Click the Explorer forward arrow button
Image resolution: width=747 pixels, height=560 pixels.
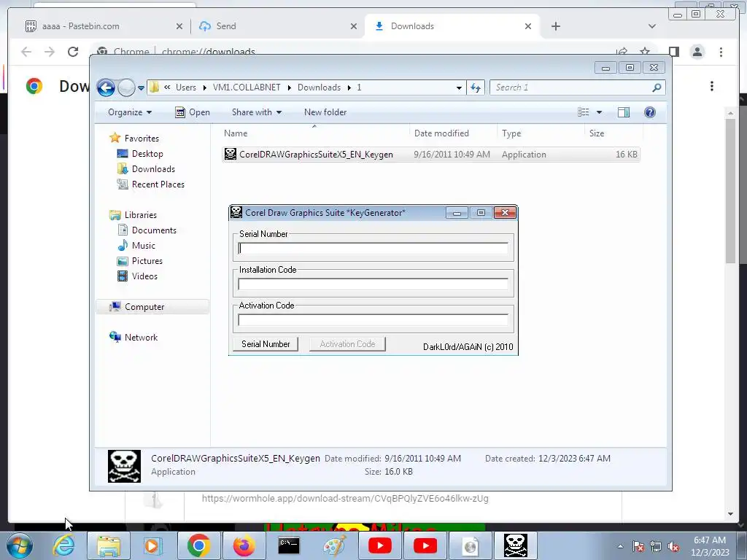click(126, 87)
